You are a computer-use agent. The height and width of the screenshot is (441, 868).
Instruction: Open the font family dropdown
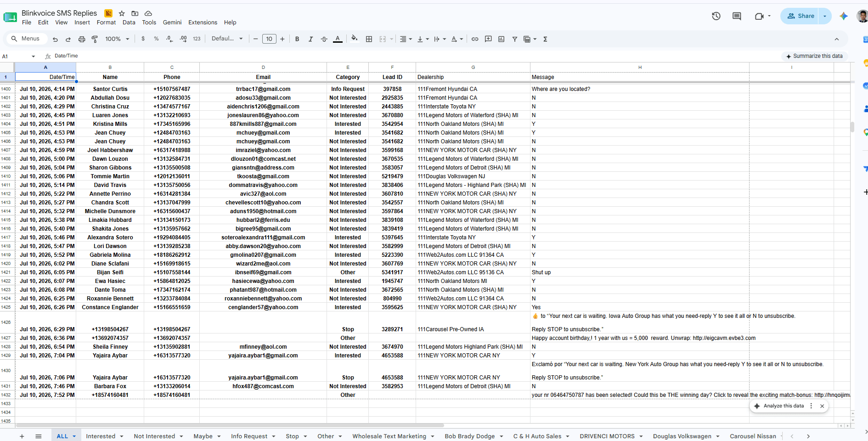[x=227, y=39]
